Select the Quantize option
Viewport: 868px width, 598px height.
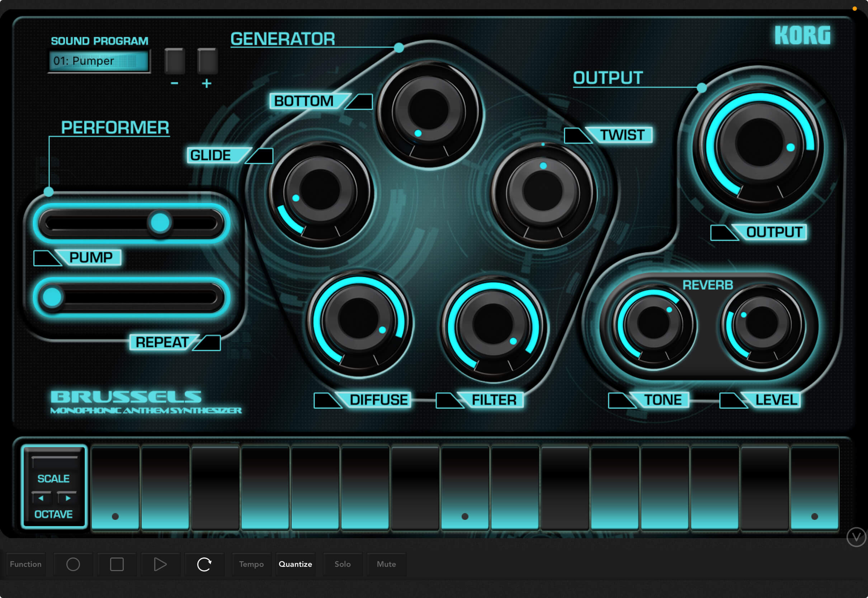[295, 564]
